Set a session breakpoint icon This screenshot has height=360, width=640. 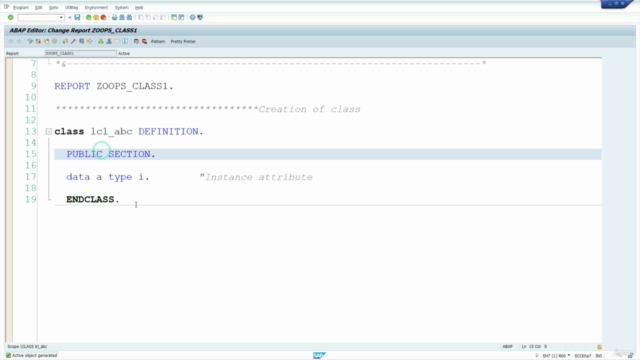pyautogui.click(x=136, y=41)
